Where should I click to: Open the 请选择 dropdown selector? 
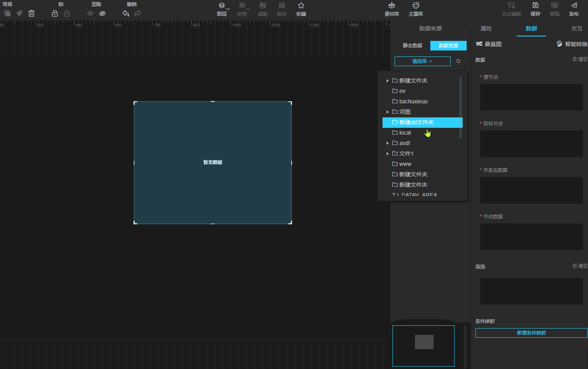pos(423,61)
